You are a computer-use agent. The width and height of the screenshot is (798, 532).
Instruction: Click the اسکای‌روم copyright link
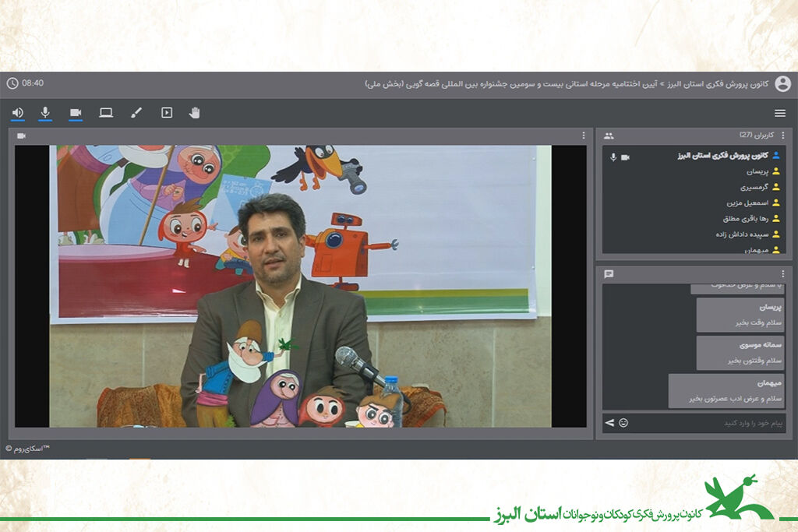[27, 449]
